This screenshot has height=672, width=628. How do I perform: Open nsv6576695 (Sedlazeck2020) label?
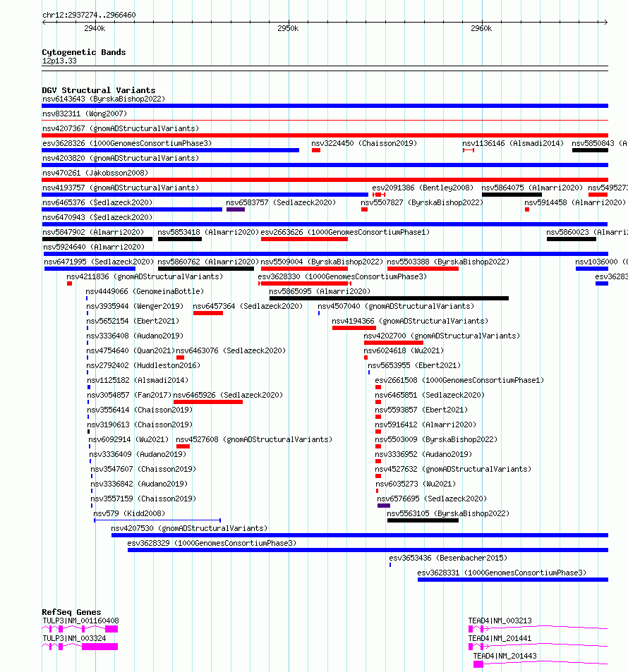pos(432,499)
